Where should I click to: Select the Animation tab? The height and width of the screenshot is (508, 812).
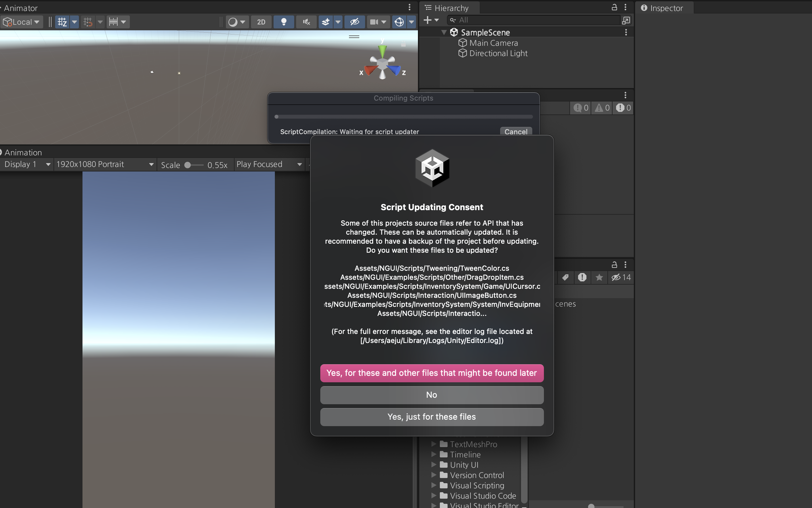[x=23, y=152]
